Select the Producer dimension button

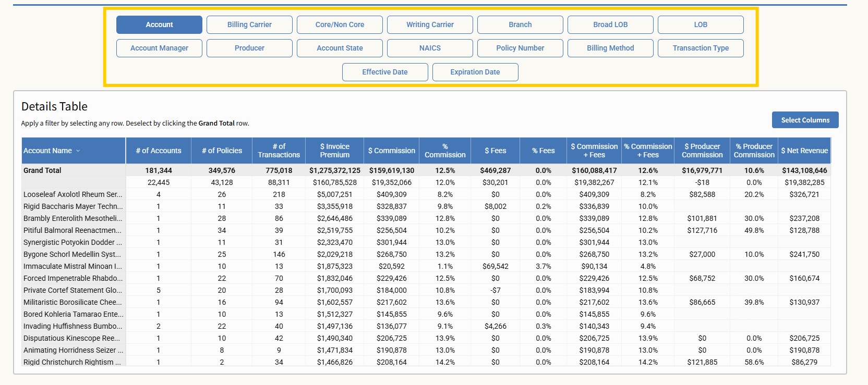tap(249, 48)
